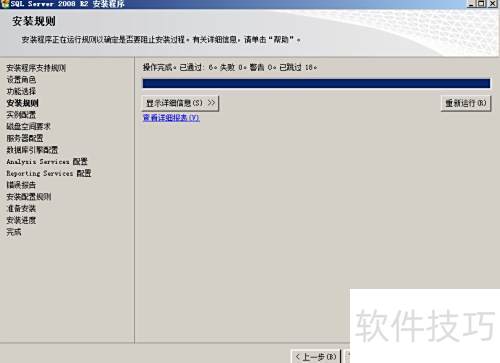Select 磁盘空间要求 step in sidebar
Image resolution: width=500 pixels, height=363 pixels.
coord(28,126)
